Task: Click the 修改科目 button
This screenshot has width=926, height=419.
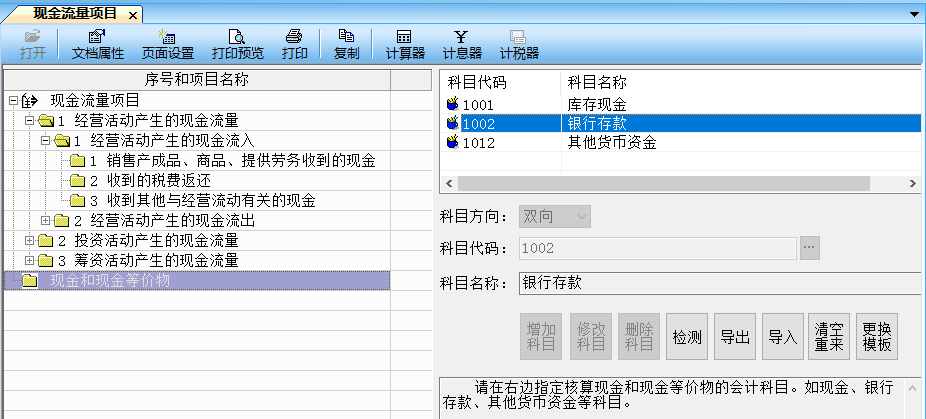Action: [591, 337]
